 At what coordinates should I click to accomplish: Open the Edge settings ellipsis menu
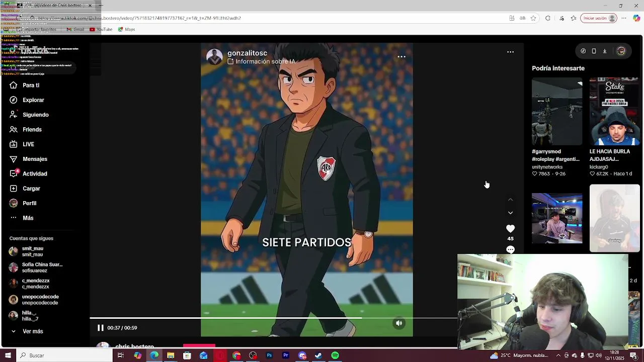point(624,18)
